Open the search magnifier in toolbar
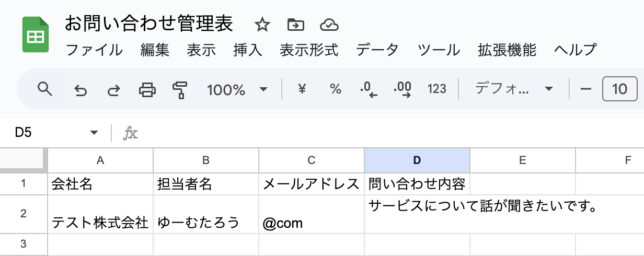Viewport: 644px width, 256px height. point(45,89)
